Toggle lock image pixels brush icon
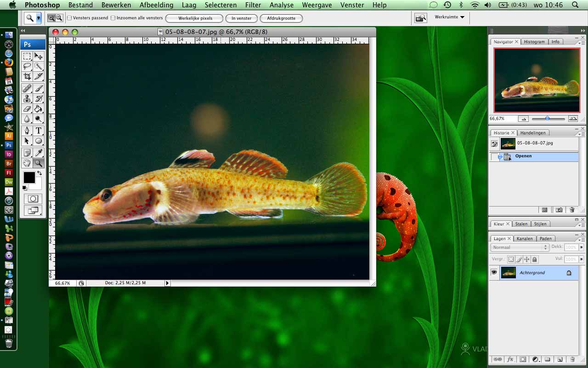This screenshot has height=368, width=588. (x=519, y=259)
